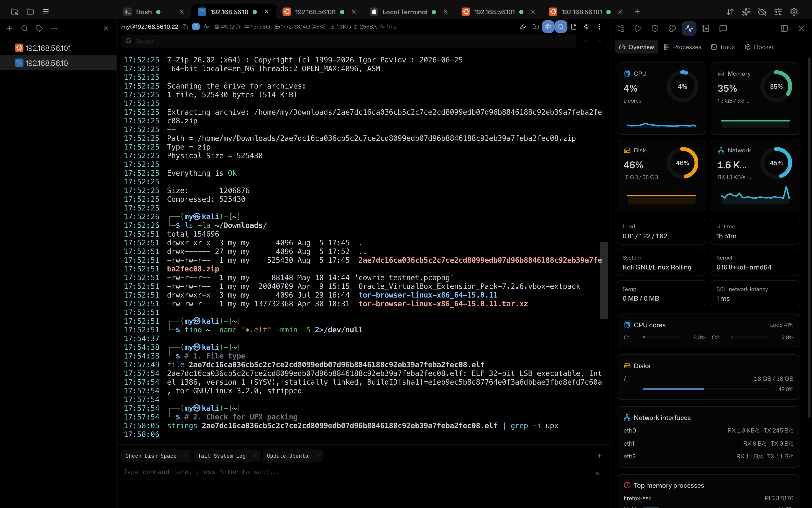
Task: Open the terminal more options menu
Action: click(x=599, y=27)
